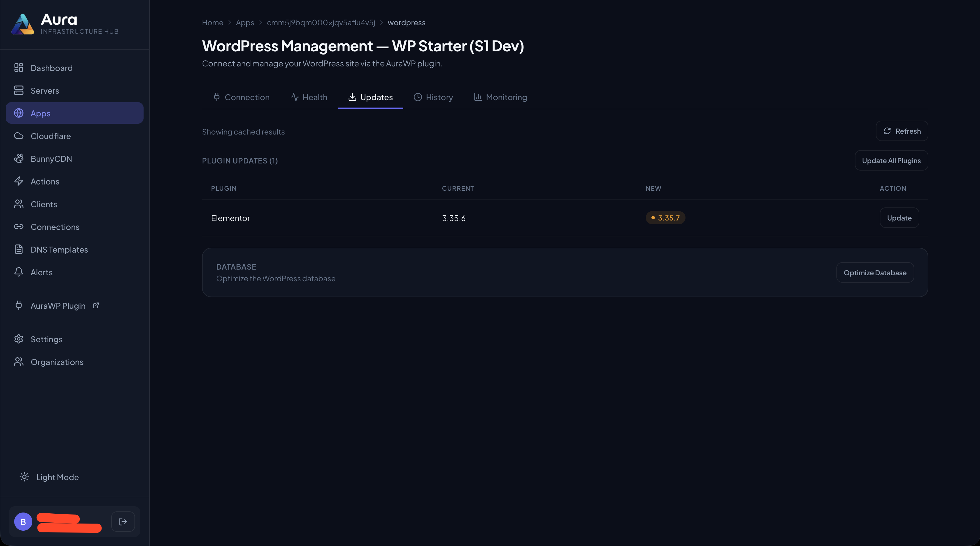980x546 pixels.
Task: Toggle Light Mode
Action: coord(49,477)
